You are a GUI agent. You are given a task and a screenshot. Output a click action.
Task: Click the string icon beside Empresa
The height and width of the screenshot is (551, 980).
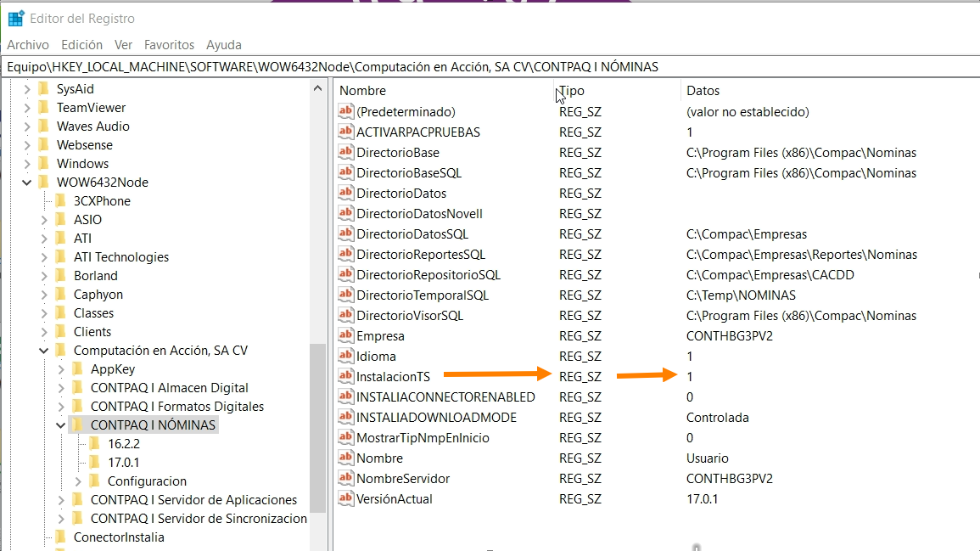345,336
